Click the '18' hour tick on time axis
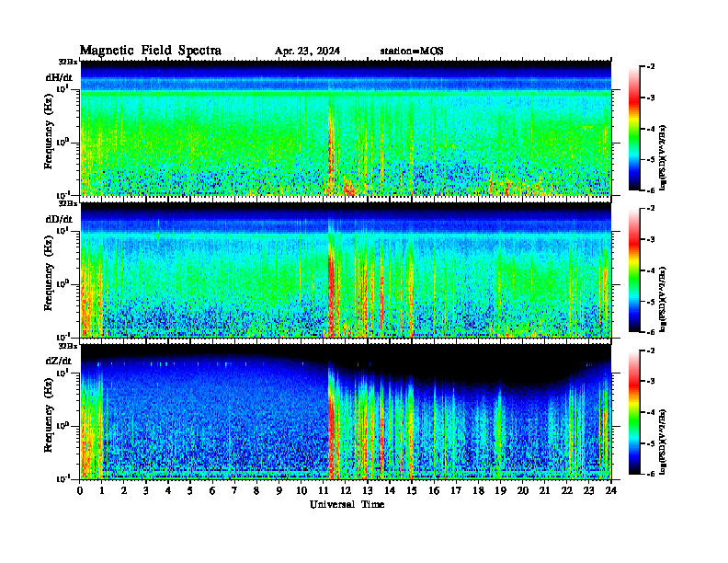 coord(478,490)
